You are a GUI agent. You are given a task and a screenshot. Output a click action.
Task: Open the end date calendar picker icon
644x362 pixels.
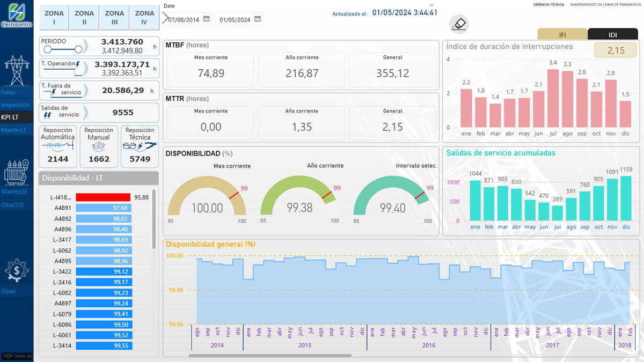[x=258, y=19]
